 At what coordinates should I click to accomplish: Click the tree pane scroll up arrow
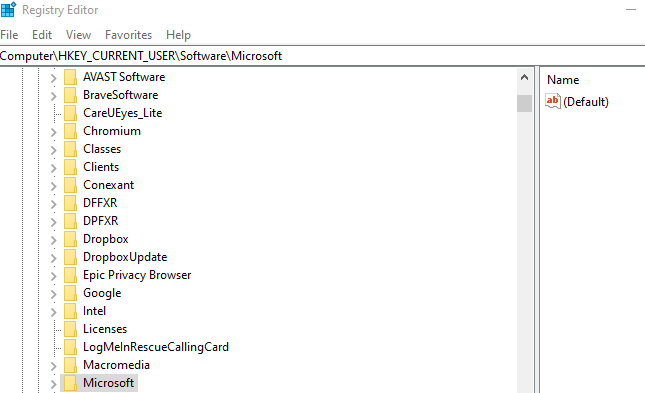pyautogui.click(x=524, y=77)
